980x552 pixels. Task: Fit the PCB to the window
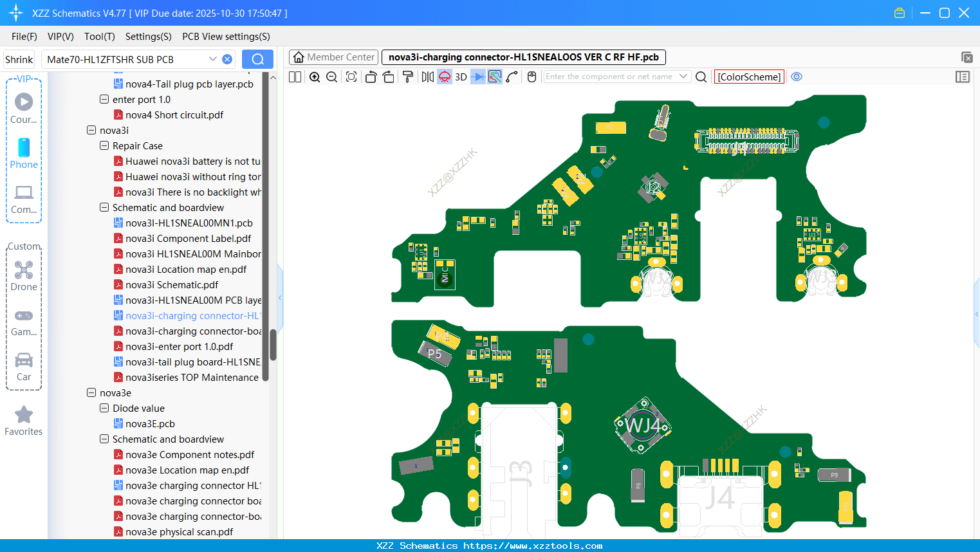(351, 77)
